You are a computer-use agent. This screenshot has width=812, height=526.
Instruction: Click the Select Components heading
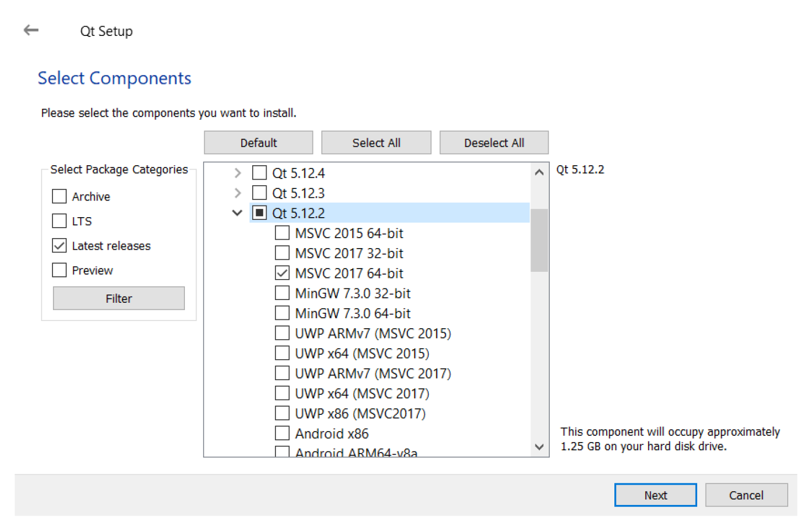tap(114, 78)
